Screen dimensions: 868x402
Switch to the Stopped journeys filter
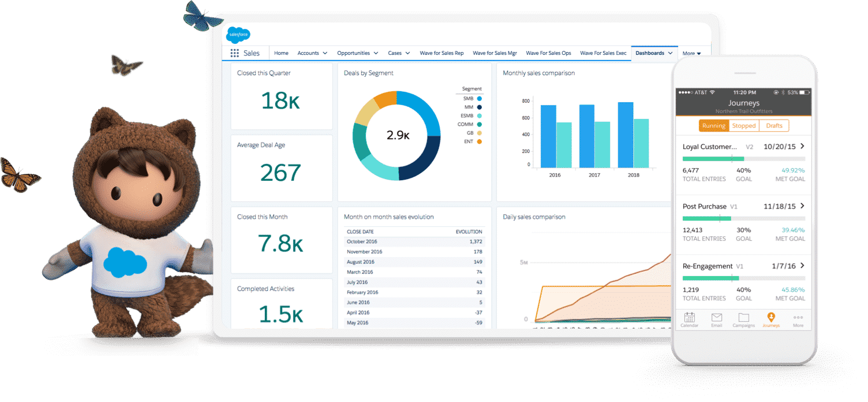[744, 125]
